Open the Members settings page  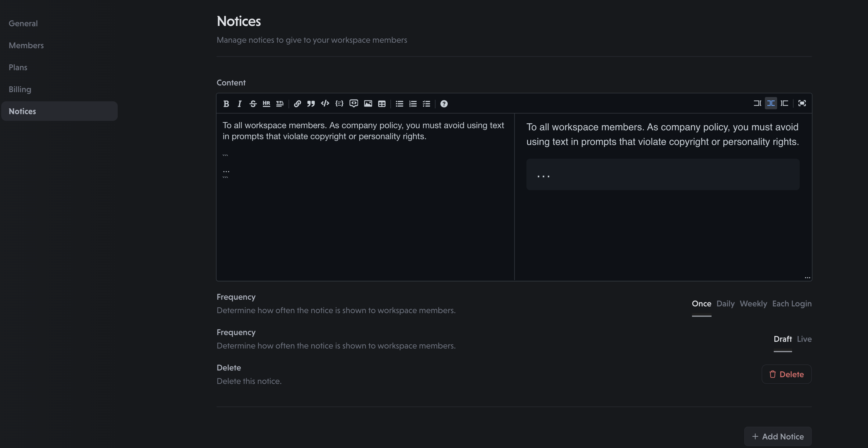tap(26, 45)
